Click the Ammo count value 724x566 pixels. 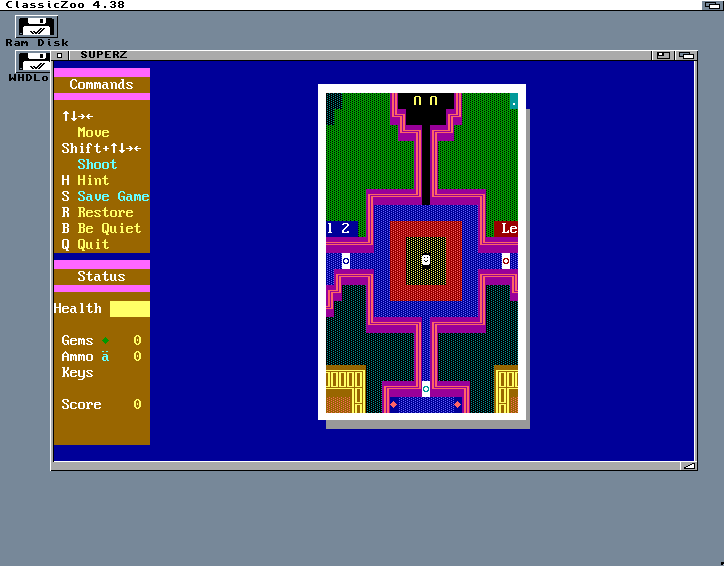pyautogui.click(x=137, y=356)
